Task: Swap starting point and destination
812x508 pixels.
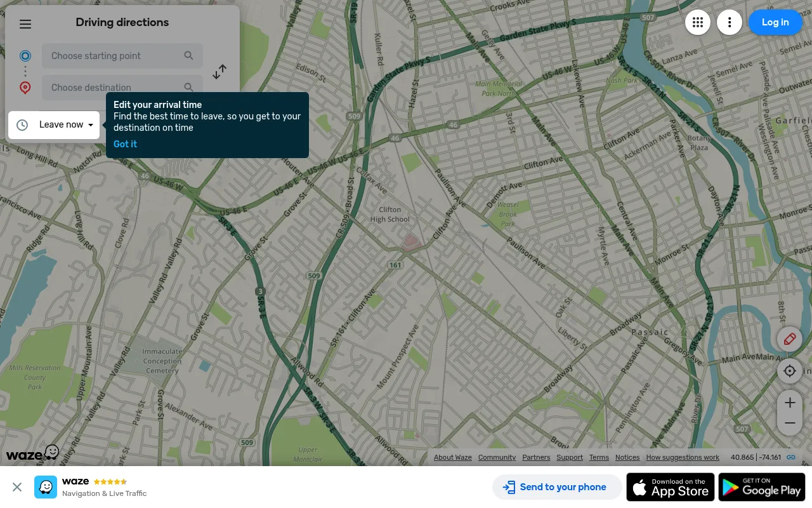Action: coord(219,72)
